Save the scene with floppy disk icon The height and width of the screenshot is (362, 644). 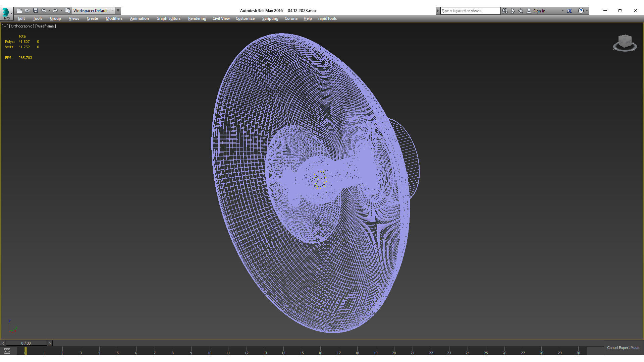click(36, 11)
